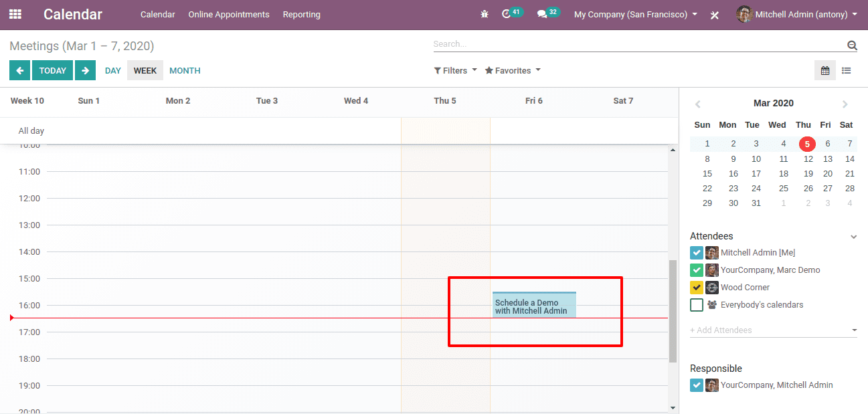The image size is (868, 414).
Task: Click the tools wrench icon in navbar
Action: 715,15
